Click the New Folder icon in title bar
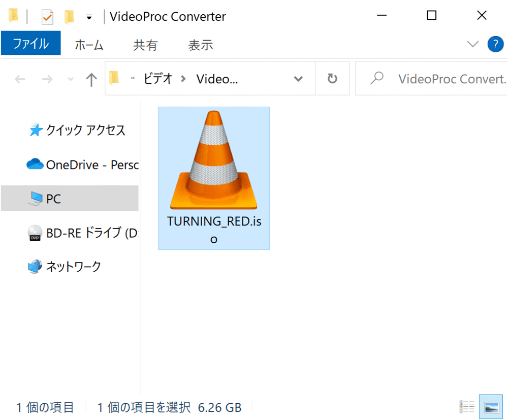 point(69,17)
